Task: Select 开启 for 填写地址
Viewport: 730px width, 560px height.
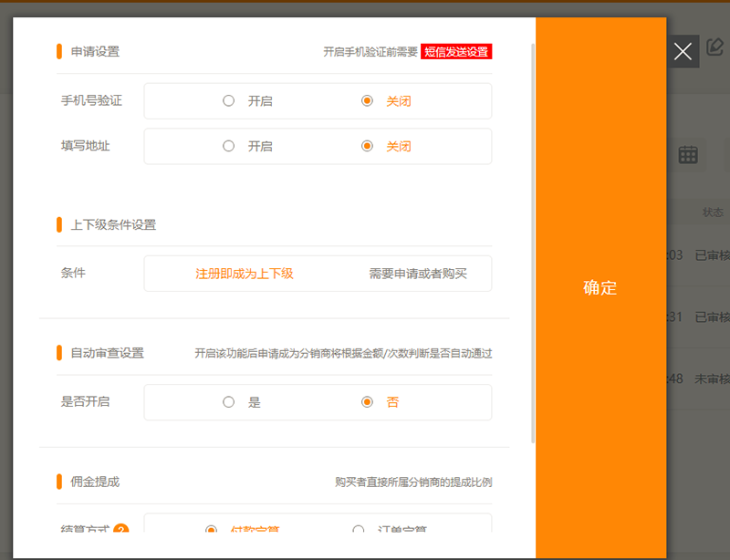Action: (229, 146)
